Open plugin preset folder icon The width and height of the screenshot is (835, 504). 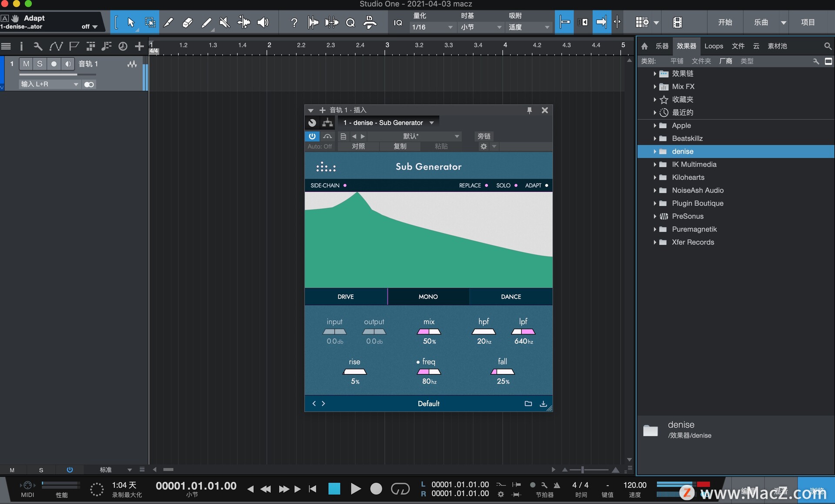(528, 404)
